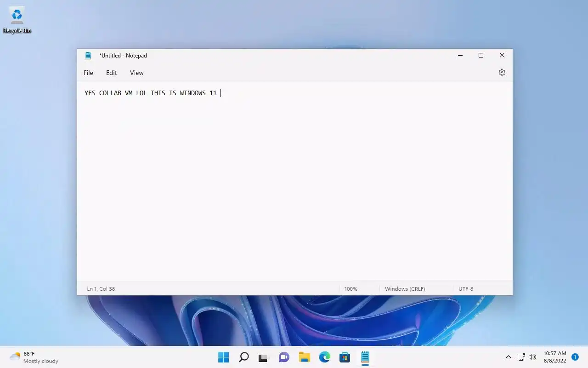
Task: Open the clock showing 10:57 AM
Action: [x=554, y=357]
